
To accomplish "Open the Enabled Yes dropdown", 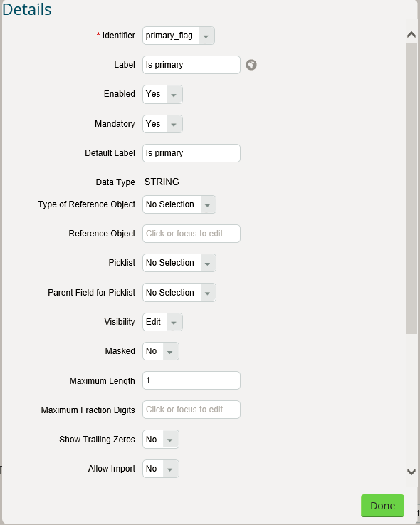I will coord(162,94).
